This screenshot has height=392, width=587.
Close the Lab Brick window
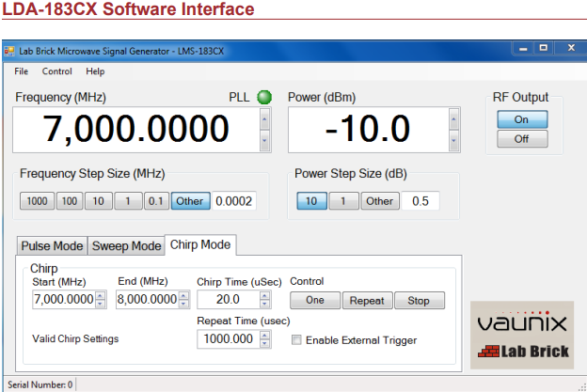[x=571, y=48]
